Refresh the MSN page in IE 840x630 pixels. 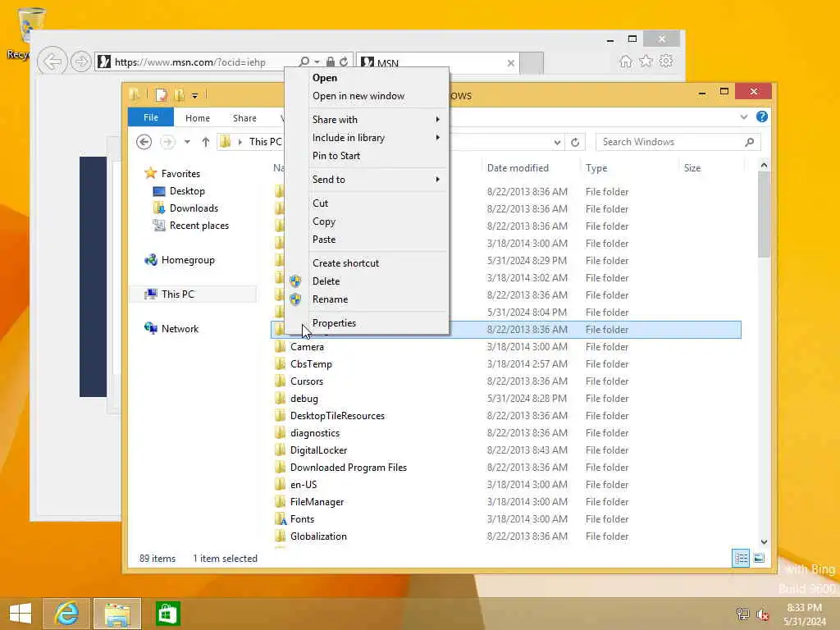(x=344, y=62)
